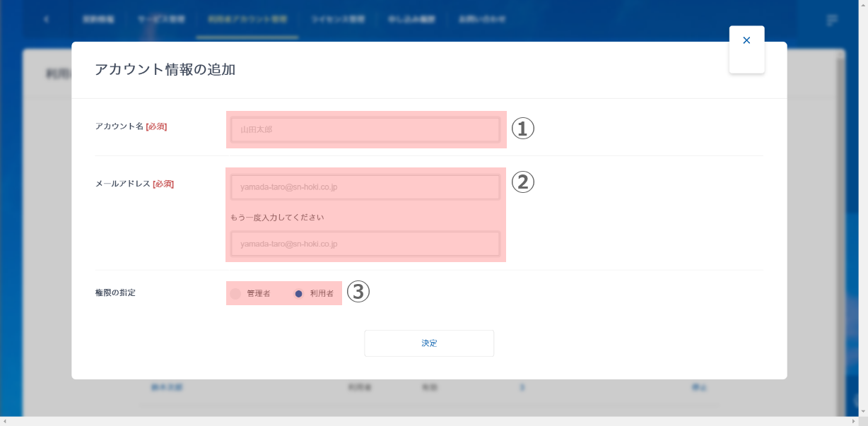Image resolution: width=868 pixels, height=426 pixels.
Task: Open the 契約情報 tab
Action: point(98,19)
